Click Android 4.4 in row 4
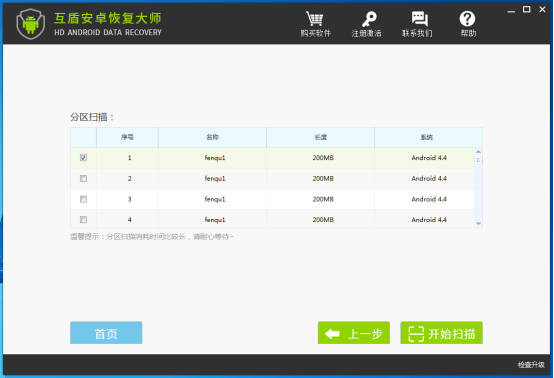The image size is (554, 378). pos(429,220)
